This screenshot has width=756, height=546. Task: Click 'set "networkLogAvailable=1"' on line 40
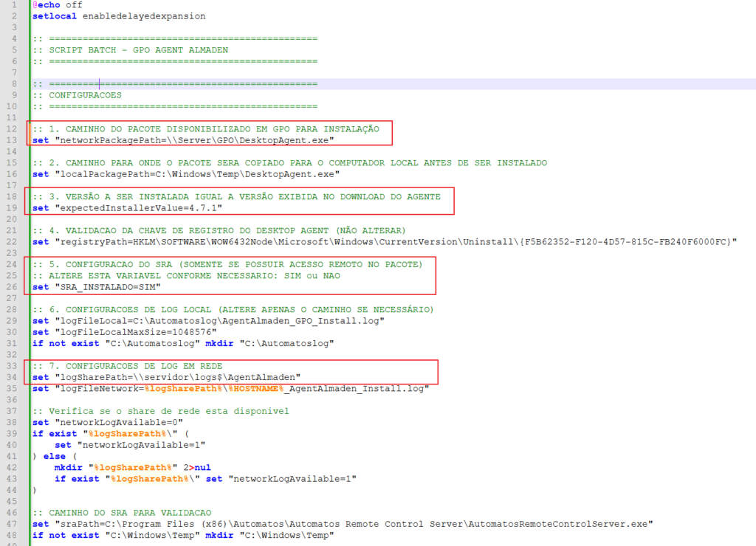[x=130, y=445]
